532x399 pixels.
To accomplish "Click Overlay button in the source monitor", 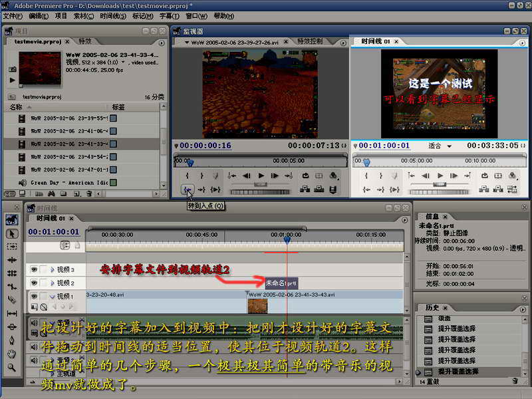I will (x=319, y=190).
